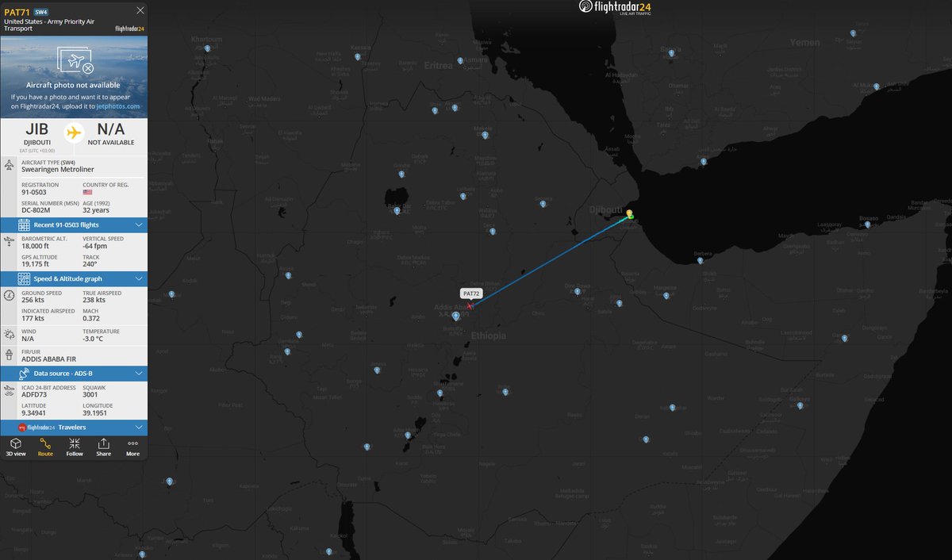
Task: Toggle Follow aircraft mode
Action: 75,447
